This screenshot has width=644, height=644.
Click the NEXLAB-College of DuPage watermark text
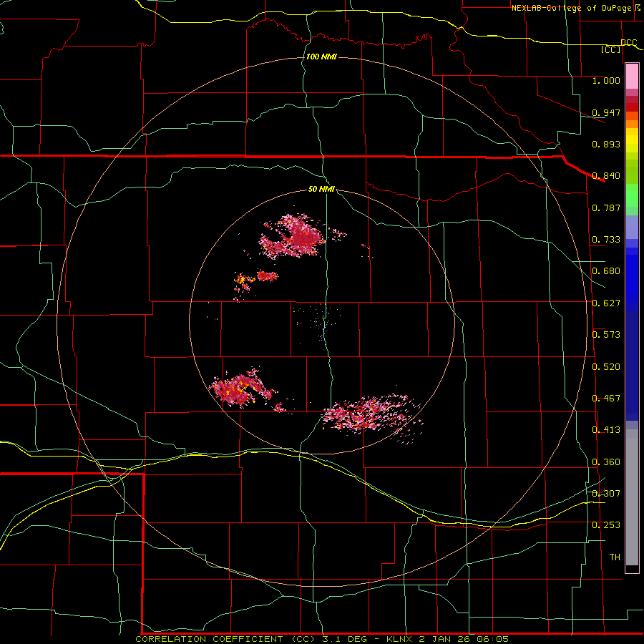coord(576,8)
